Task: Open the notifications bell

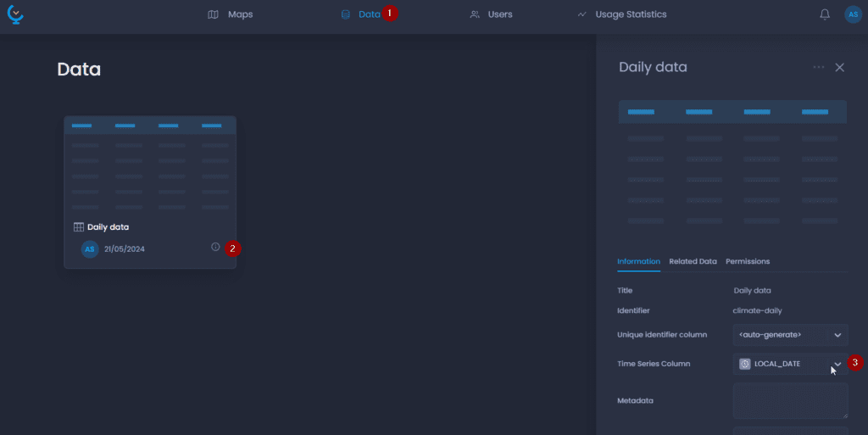Action: [x=825, y=14]
